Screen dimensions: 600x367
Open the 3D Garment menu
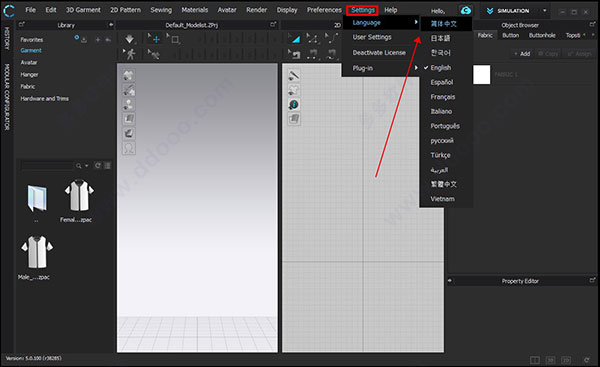(83, 10)
